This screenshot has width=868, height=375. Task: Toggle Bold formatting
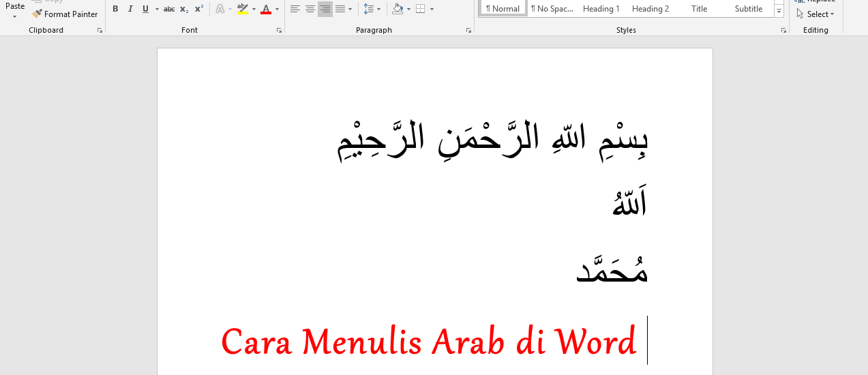click(115, 9)
